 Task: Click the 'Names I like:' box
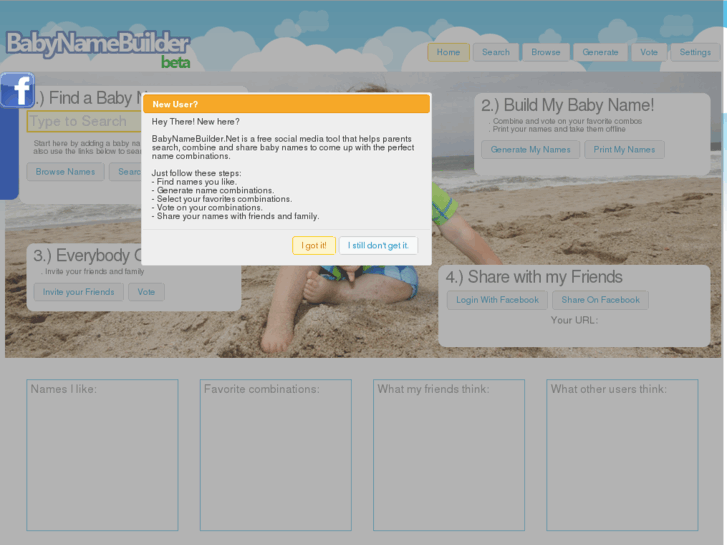102,455
